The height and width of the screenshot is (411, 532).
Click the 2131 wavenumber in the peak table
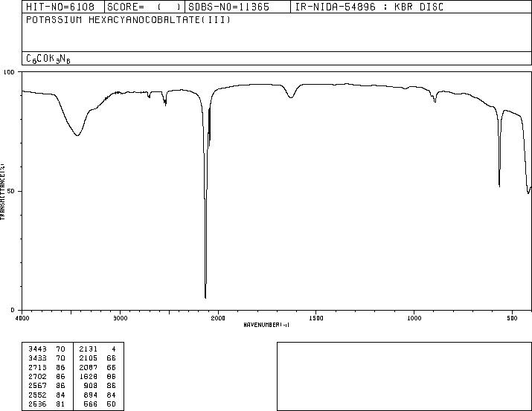[89, 349]
